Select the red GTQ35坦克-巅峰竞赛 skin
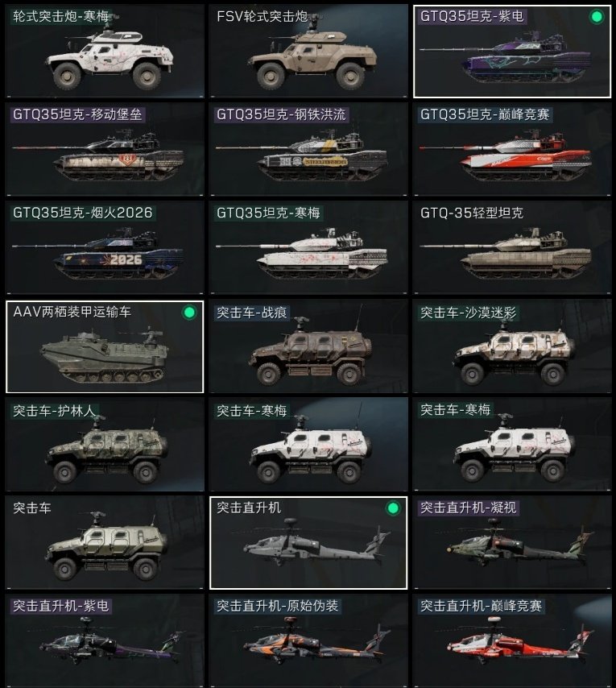Viewport: 616px width, 688px height. pos(512,149)
